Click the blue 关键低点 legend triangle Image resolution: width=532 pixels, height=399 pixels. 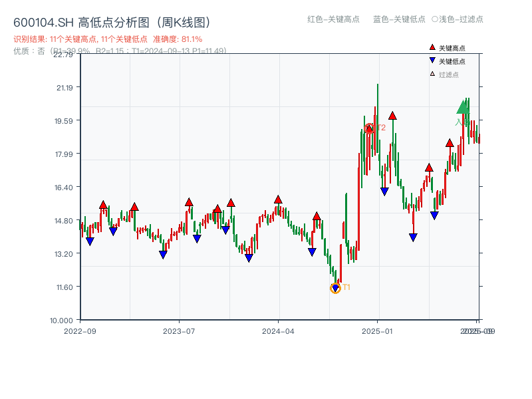432,61
